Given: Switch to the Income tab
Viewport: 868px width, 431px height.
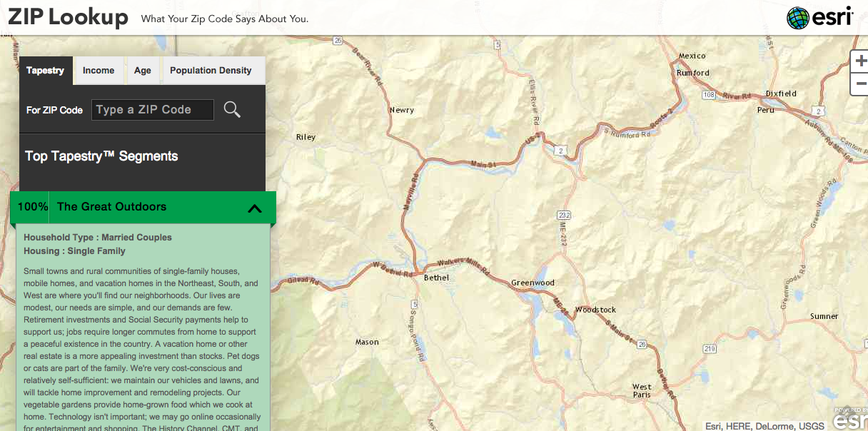Looking at the screenshot, I should coord(98,70).
